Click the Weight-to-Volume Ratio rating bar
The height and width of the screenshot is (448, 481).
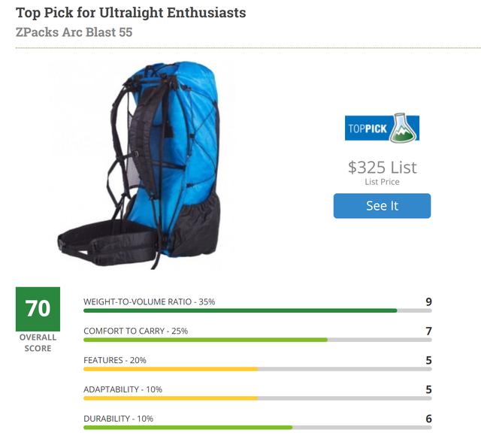click(257, 310)
